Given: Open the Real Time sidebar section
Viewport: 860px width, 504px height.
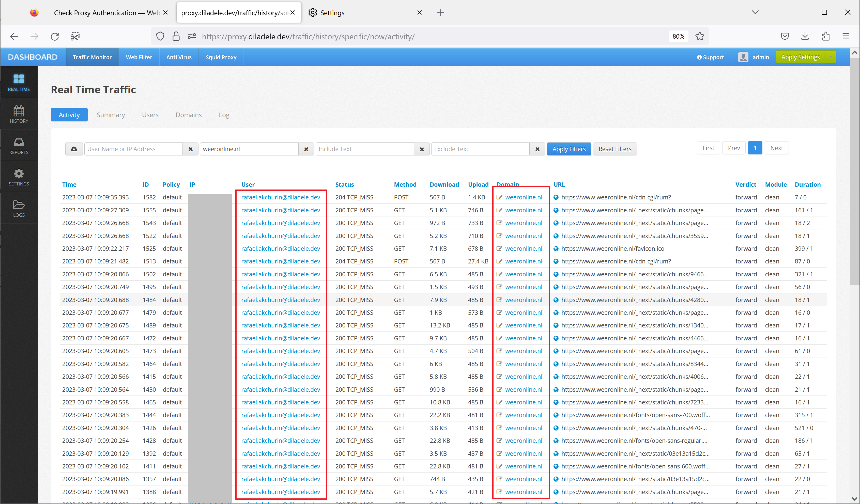Looking at the screenshot, I should pos(19,83).
